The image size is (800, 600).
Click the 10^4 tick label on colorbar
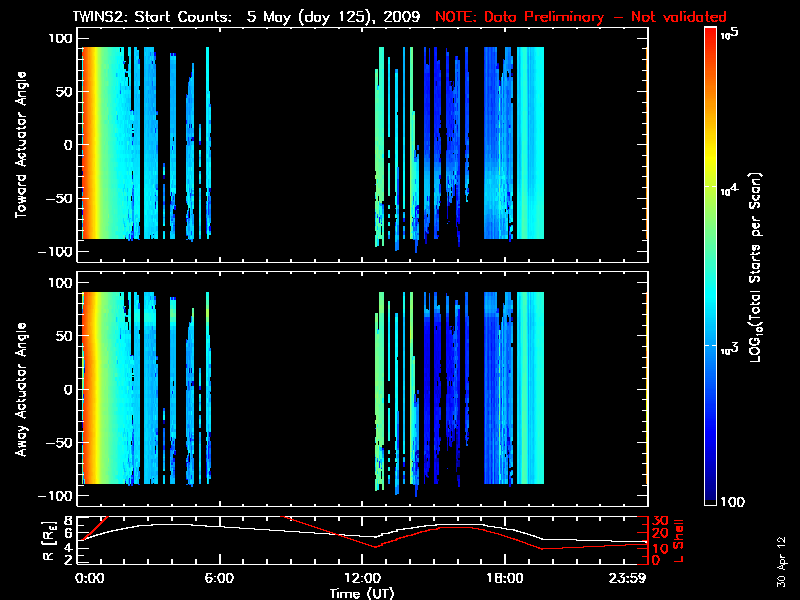(x=731, y=188)
